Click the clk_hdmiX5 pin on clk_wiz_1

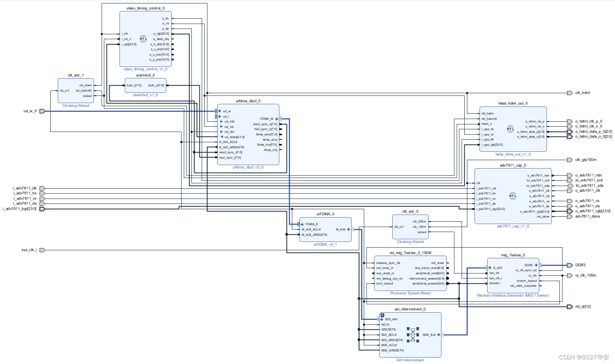[83, 91]
